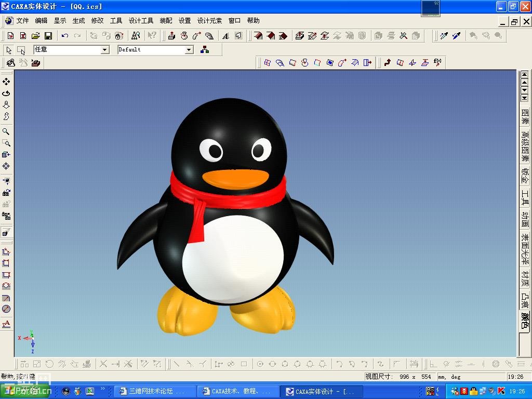Click the eyedropper apply (blue fill) icon
532x399 pixels.
[456, 36]
